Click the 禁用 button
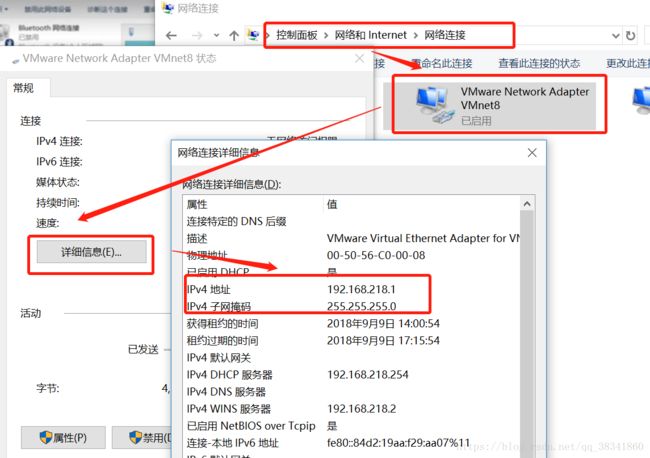This screenshot has width=650, height=458. tap(142, 437)
